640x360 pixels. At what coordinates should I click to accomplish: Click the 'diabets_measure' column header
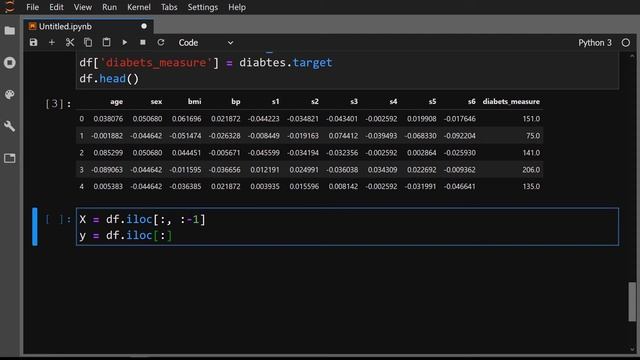511,102
